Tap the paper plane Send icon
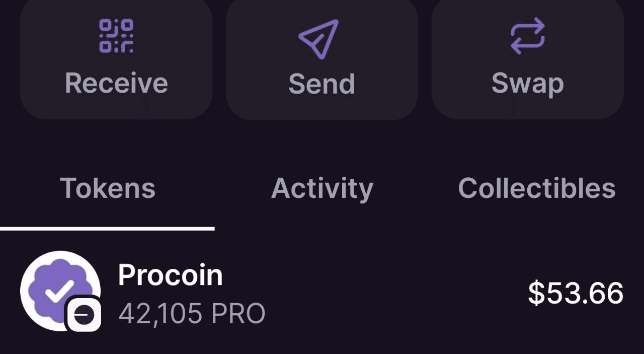Image resolution: width=644 pixels, height=354 pixels. 318,39
